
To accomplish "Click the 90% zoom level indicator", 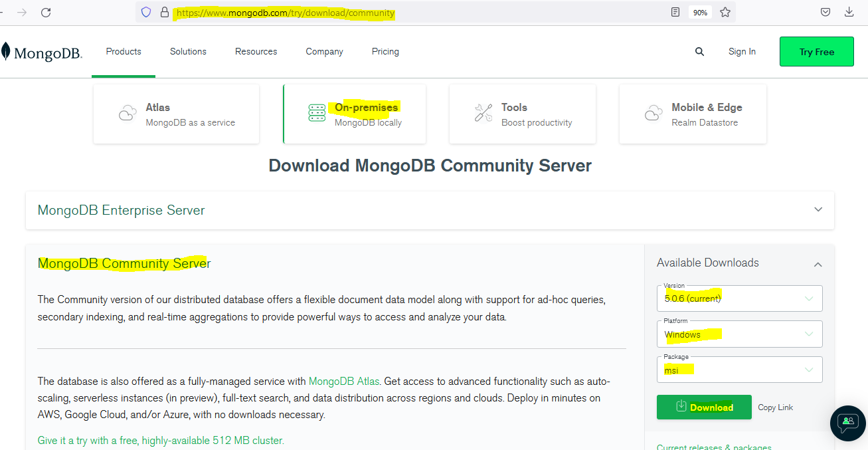I will coord(700,12).
